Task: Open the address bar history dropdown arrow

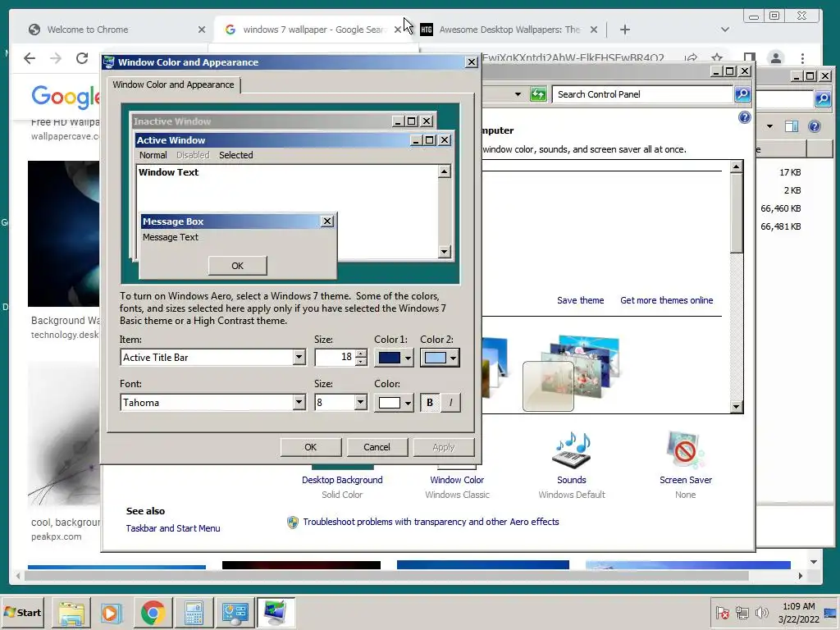Action: tap(518, 94)
